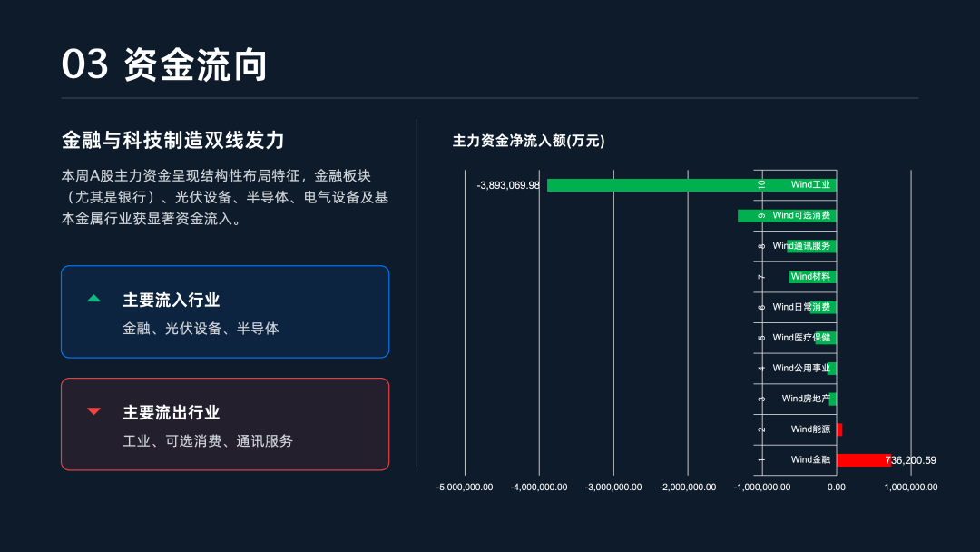Click the Wind公用事业 chart label
The image size is (980, 552).
801,369
